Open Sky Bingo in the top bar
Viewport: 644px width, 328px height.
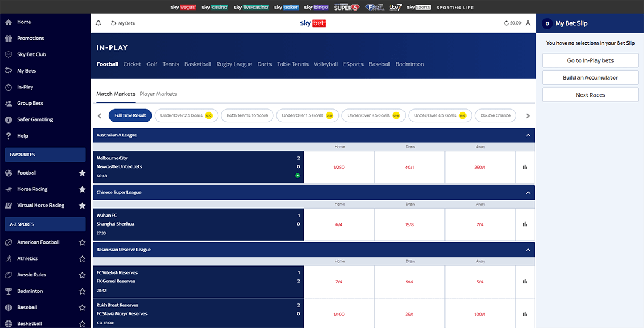[x=317, y=8]
